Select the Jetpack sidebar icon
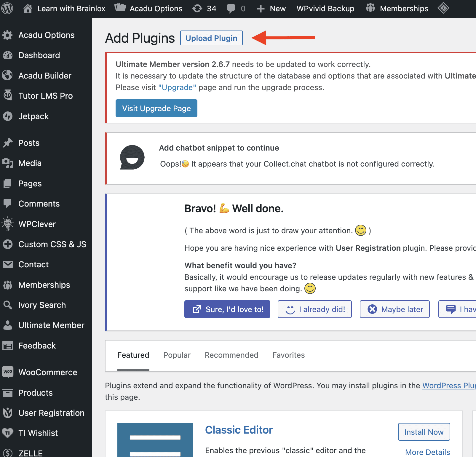Viewport: 476px width, 457px height. (8, 116)
